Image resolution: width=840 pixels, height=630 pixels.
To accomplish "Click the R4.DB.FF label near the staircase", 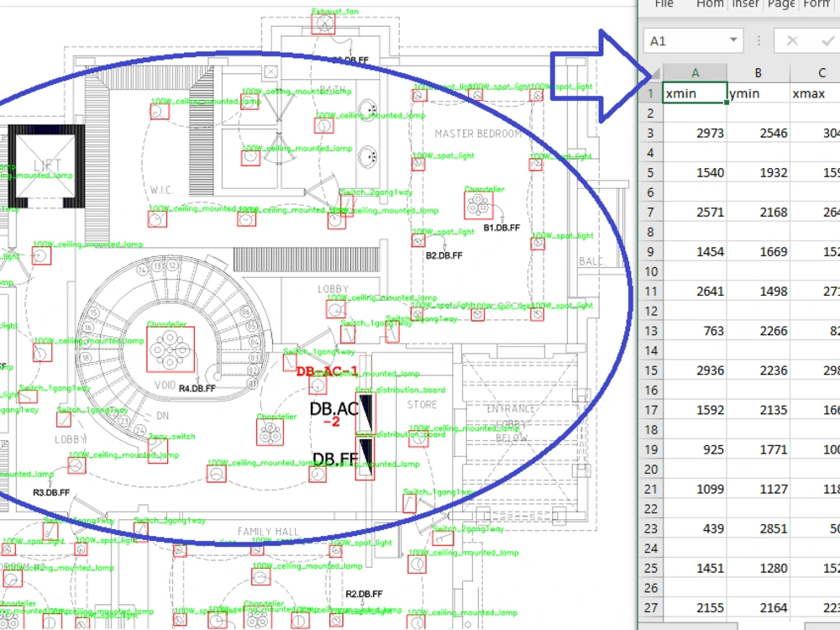I will [x=197, y=388].
